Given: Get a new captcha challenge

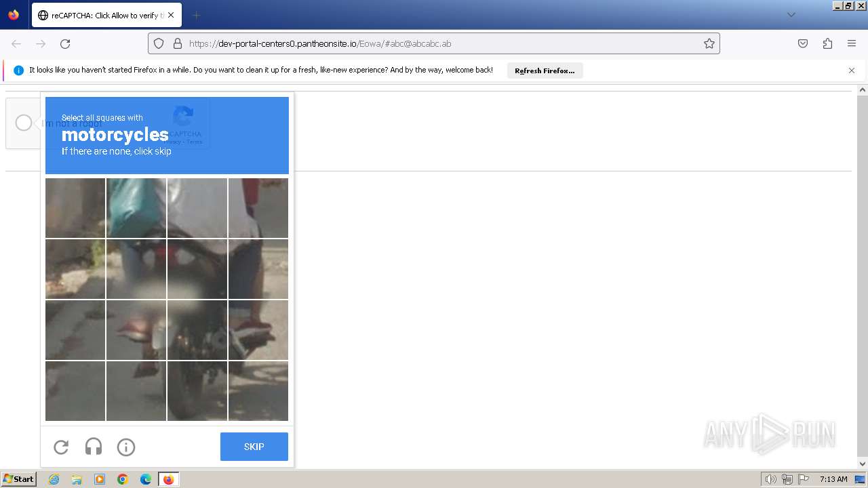Looking at the screenshot, I should point(61,447).
